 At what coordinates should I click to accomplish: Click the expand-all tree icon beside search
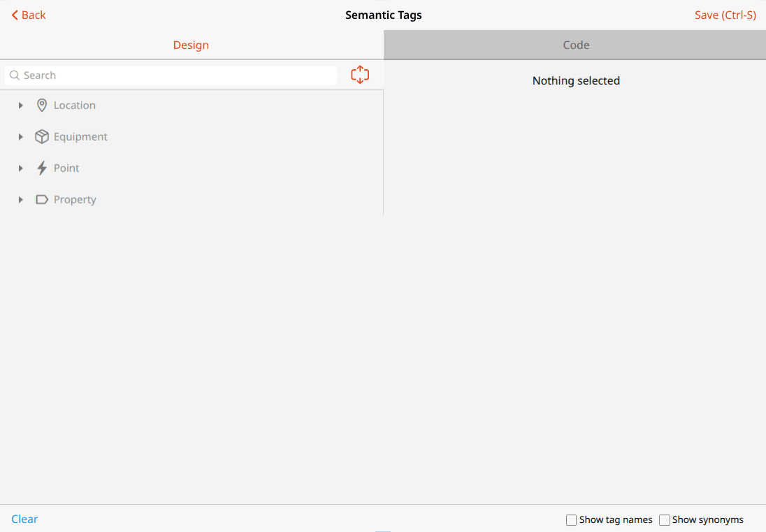tap(360, 75)
